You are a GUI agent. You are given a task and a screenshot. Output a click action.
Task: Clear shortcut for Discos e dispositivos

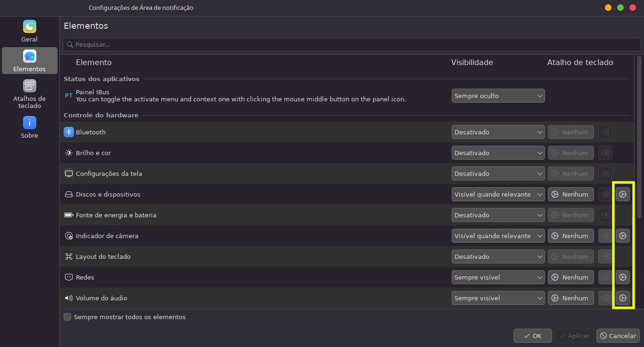[x=605, y=194]
